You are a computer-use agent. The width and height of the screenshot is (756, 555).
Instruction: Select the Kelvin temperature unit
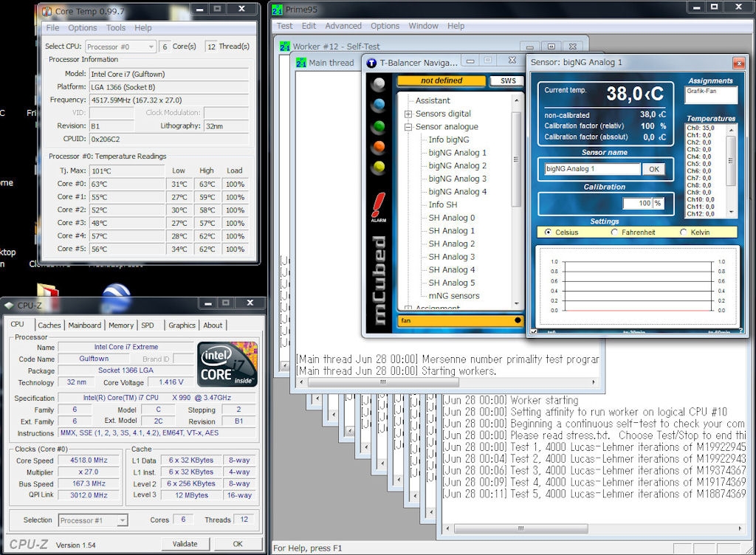(683, 232)
